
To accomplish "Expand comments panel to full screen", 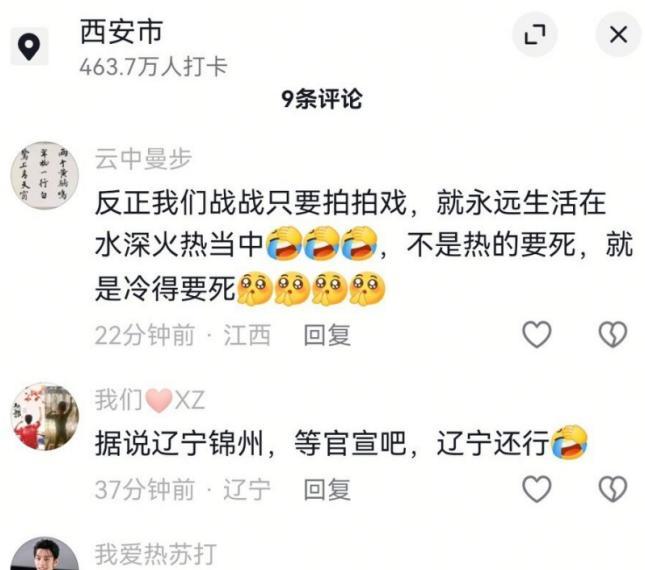I will point(535,34).
